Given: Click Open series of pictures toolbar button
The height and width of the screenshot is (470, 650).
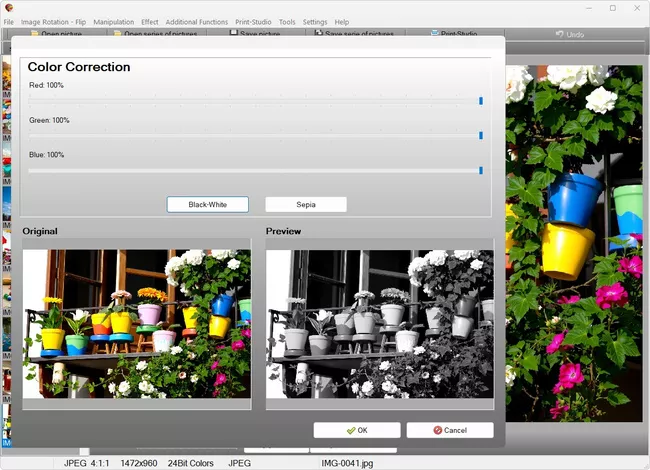Looking at the screenshot, I should click(x=156, y=33).
